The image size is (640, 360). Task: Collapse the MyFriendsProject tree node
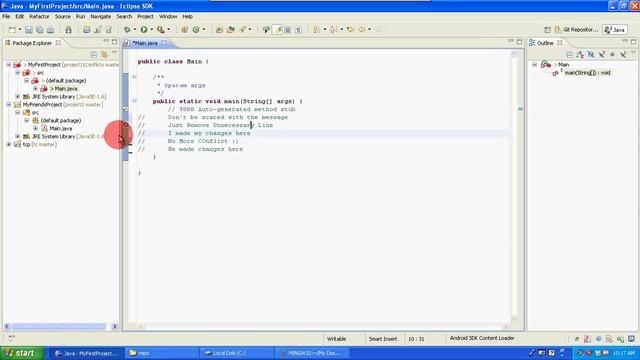[9, 104]
